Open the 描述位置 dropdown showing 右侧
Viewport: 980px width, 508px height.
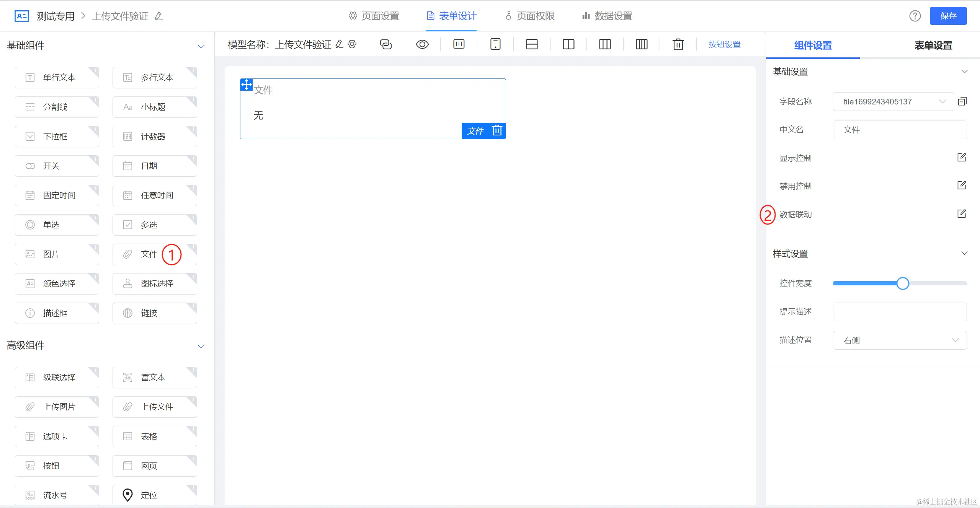[900, 340]
